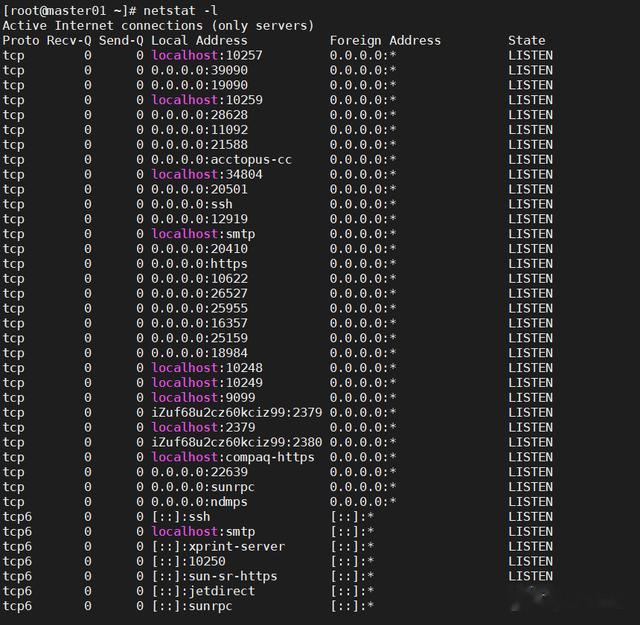The height and width of the screenshot is (625, 640).
Task: Select the 'iZuf68u2cz60kciz99:2379' address
Action: [237, 413]
